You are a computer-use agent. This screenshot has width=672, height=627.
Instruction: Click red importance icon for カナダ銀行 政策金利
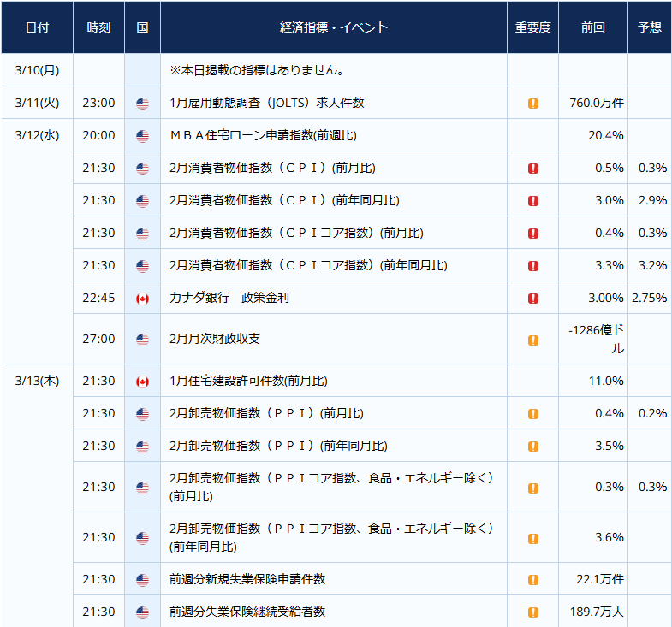pos(533,298)
